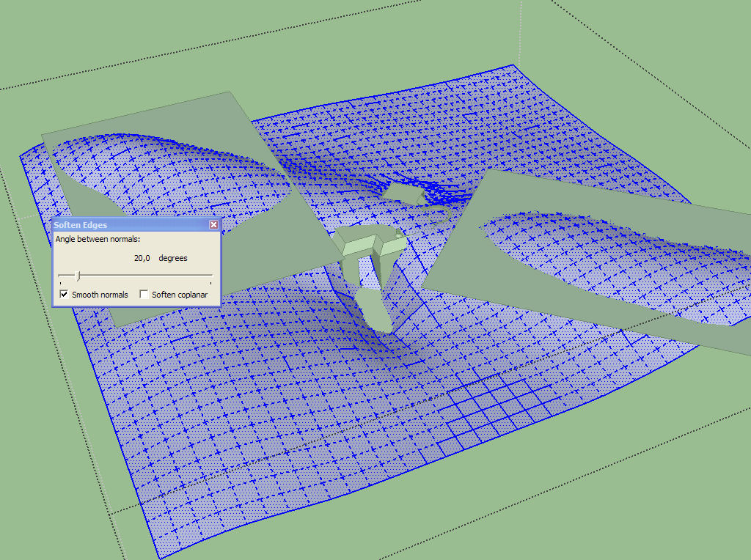Click the angle slider thumb handle

point(78,276)
